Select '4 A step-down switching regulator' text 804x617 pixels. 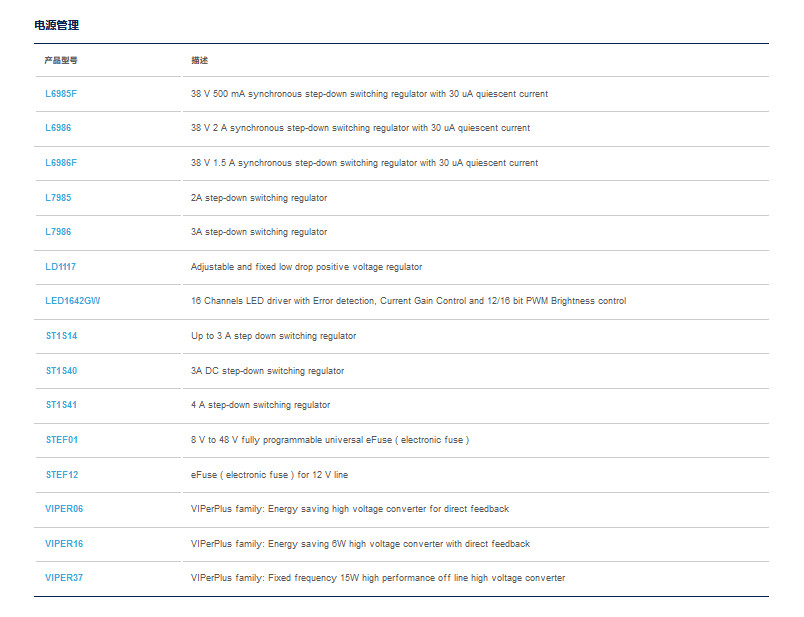coord(260,405)
